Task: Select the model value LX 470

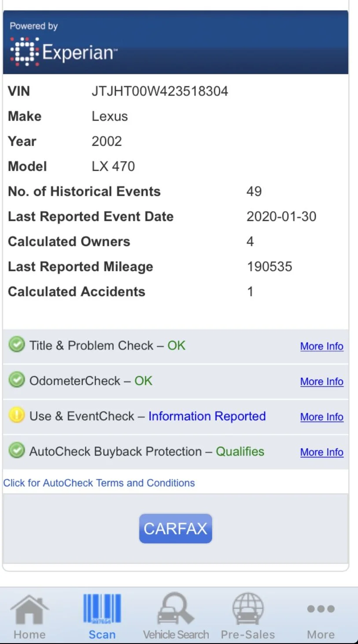Action: (x=113, y=166)
